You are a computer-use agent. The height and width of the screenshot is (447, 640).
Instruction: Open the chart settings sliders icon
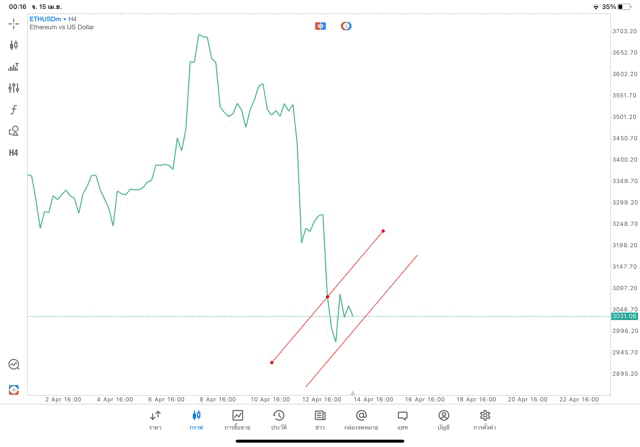pyautogui.click(x=13, y=88)
